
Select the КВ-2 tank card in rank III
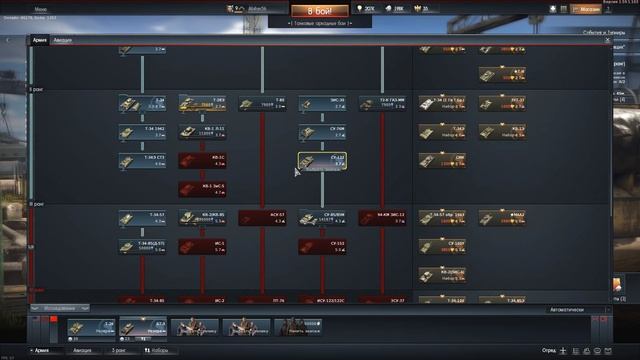202,218
